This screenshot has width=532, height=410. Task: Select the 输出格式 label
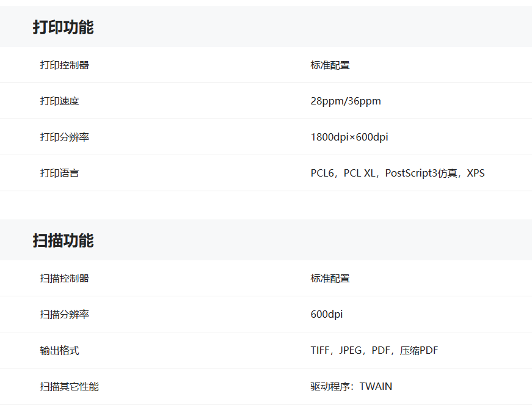[59, 350]
